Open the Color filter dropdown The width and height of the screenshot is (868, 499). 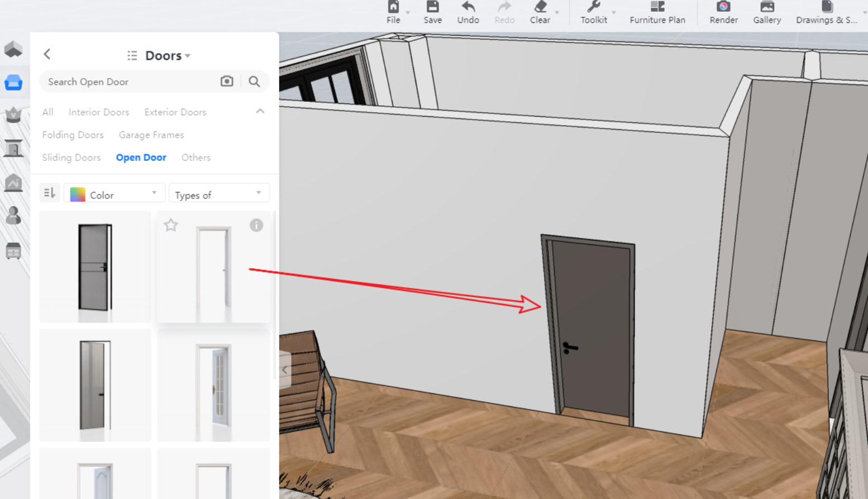(x=115, y=194)
